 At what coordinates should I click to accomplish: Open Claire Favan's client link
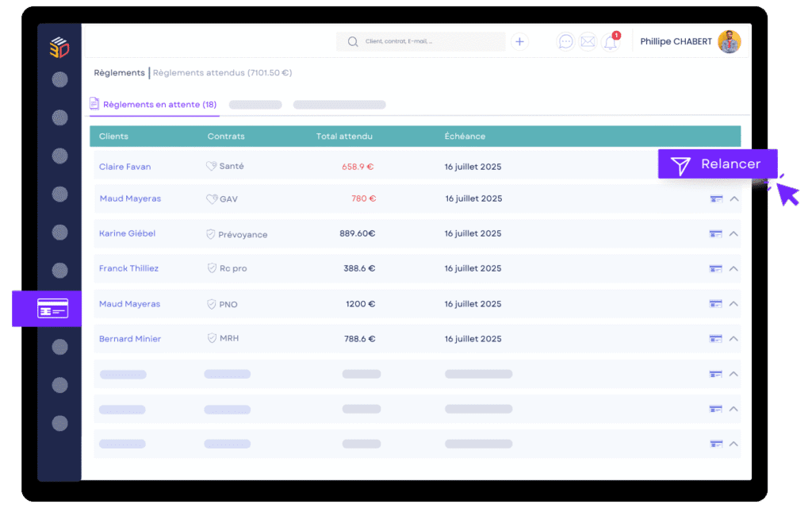(x=124, y=167)
